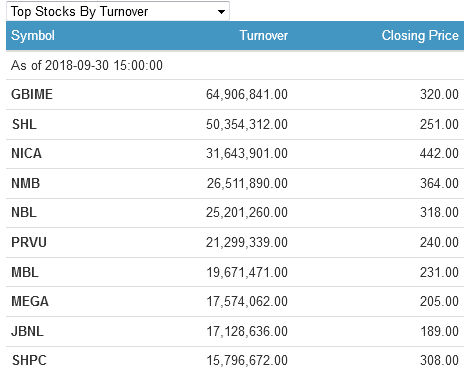Select the NICA symbol row
The image size is (468, 375).
[x=235, y=154]
